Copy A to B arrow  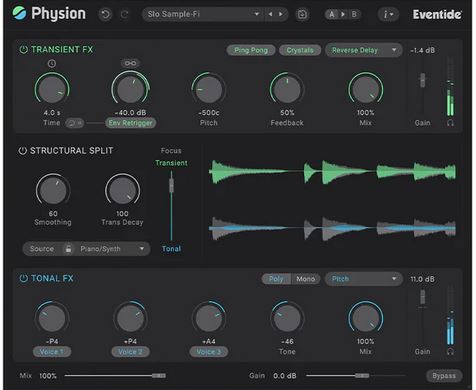[x=343, y=14]
